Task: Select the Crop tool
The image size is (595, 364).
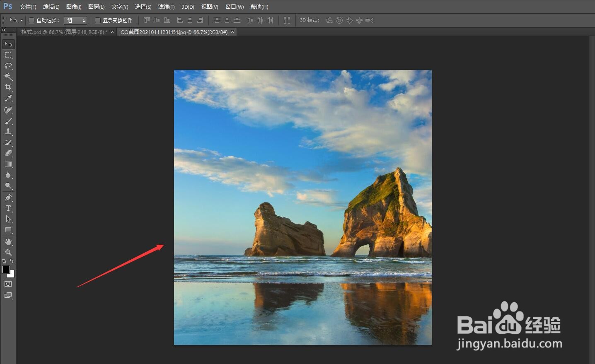Action: [x=8, y=87]
